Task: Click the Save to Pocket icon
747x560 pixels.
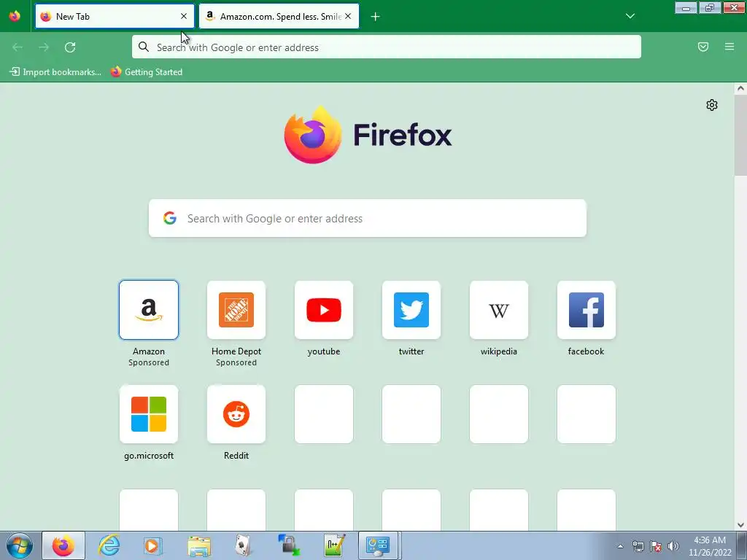Action: pyautogui.click(x=703, y=47)
